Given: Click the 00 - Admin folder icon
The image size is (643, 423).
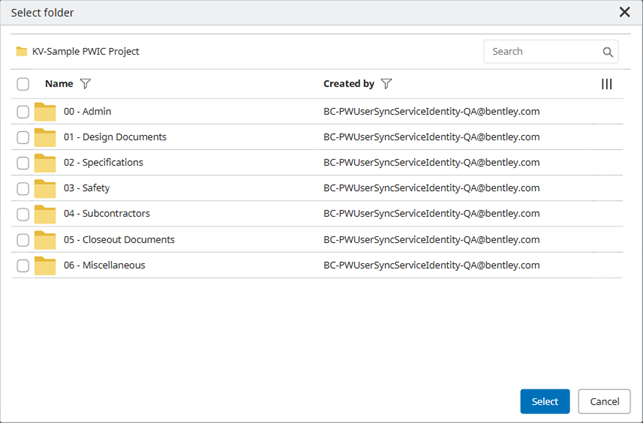Looking at the screenshot, I should pyautogui.click(x=45, y=111).
